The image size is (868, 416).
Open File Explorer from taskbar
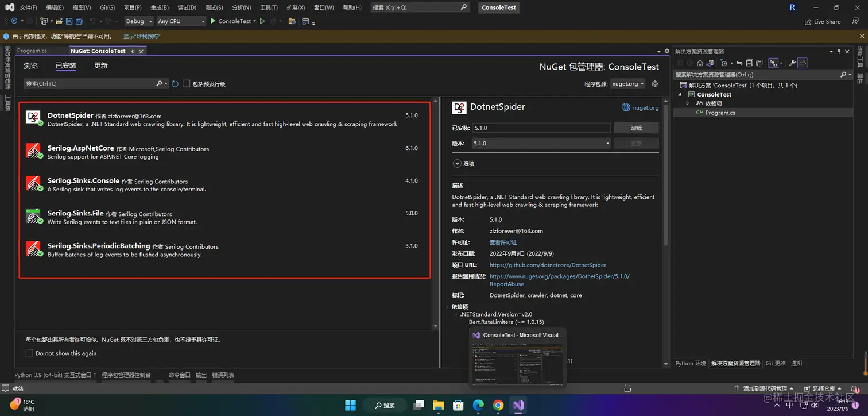439,405
